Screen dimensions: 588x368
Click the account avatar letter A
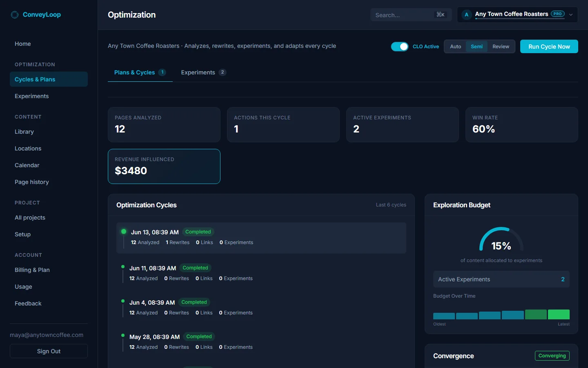pos(466,15)
